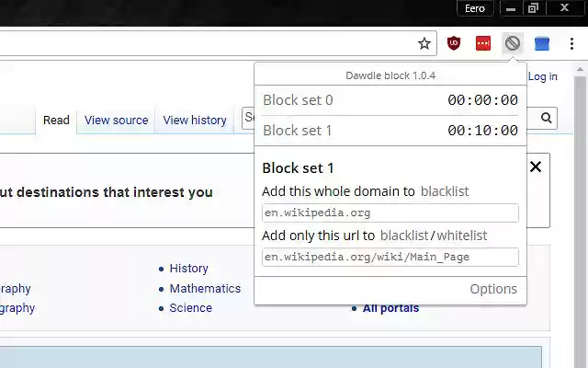This screenshot has width=588, height=368.
Task: Click the Dawdle block 1.0.4 title text
Action: 390,75
